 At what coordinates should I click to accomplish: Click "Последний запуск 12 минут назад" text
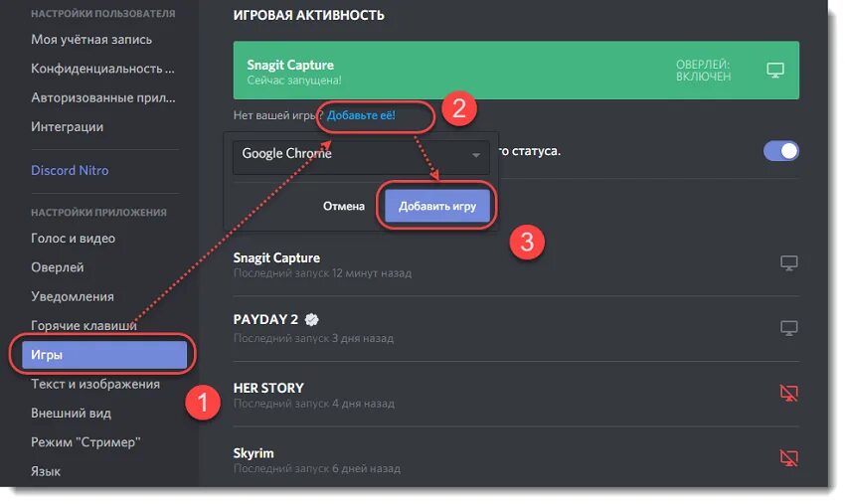[322, 273]
